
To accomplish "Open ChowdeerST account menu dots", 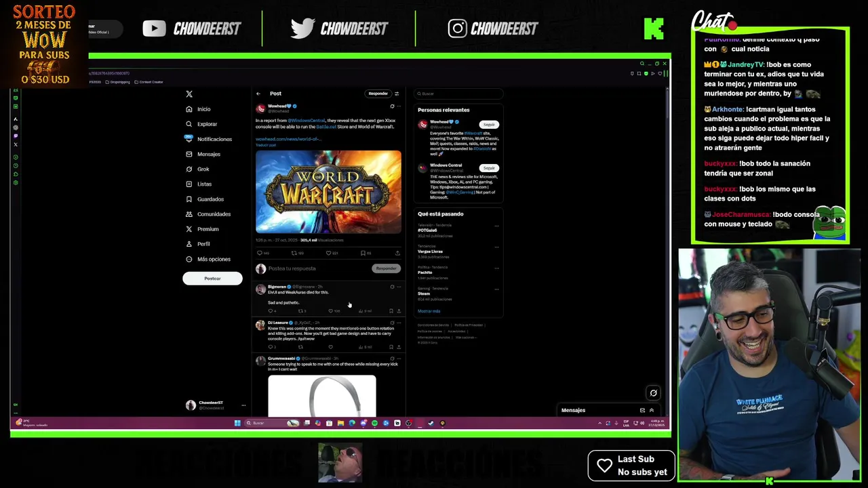I will coord(243,405).
